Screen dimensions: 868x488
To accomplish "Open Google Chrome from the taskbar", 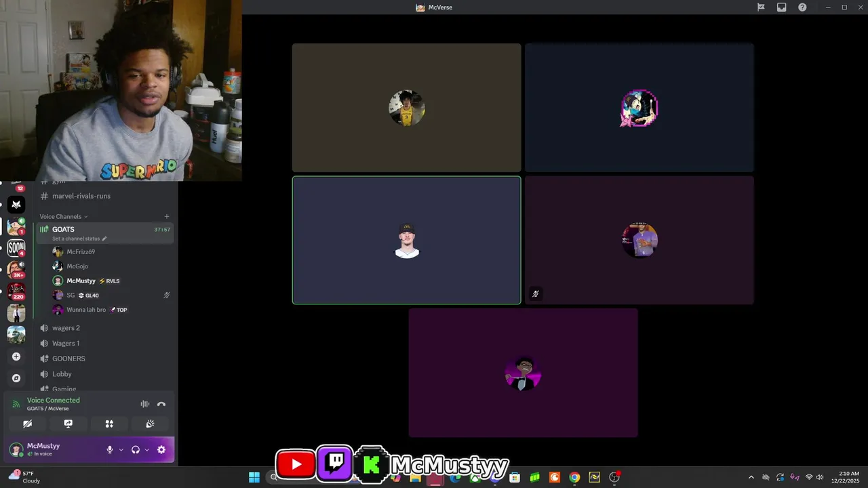I will 574,477.
